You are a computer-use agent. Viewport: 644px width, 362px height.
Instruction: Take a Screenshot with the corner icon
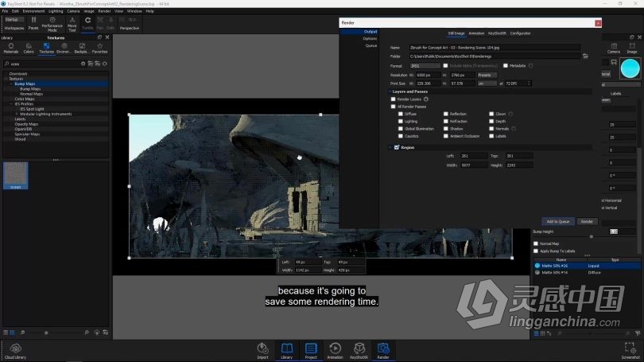[x=630, y=348]
